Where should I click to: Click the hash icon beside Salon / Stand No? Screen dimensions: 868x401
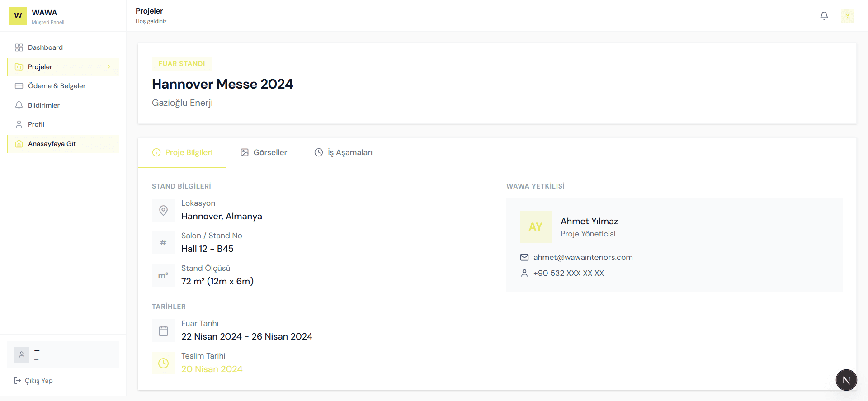[x=163, y=243]
